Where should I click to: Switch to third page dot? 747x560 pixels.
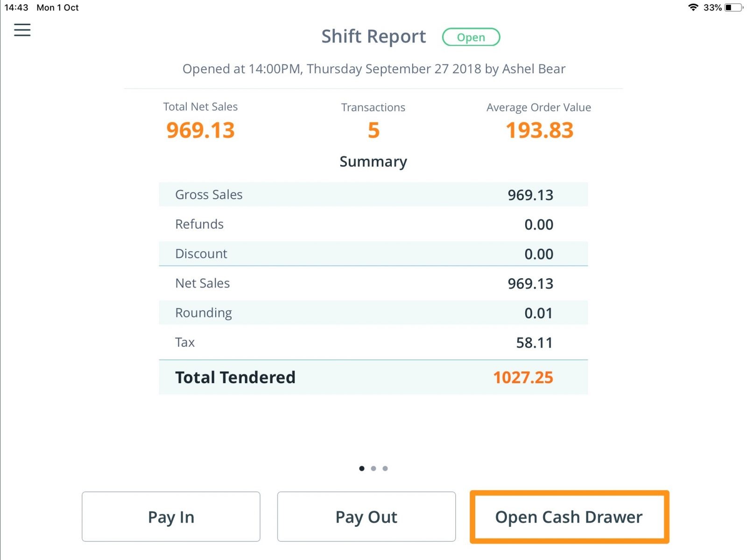pos(385,469)
